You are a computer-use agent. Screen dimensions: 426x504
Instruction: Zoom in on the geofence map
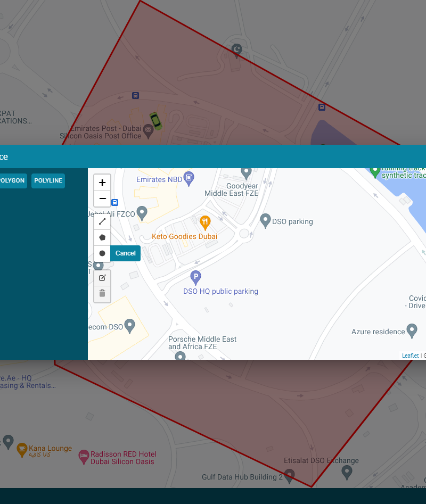(102, 183)
